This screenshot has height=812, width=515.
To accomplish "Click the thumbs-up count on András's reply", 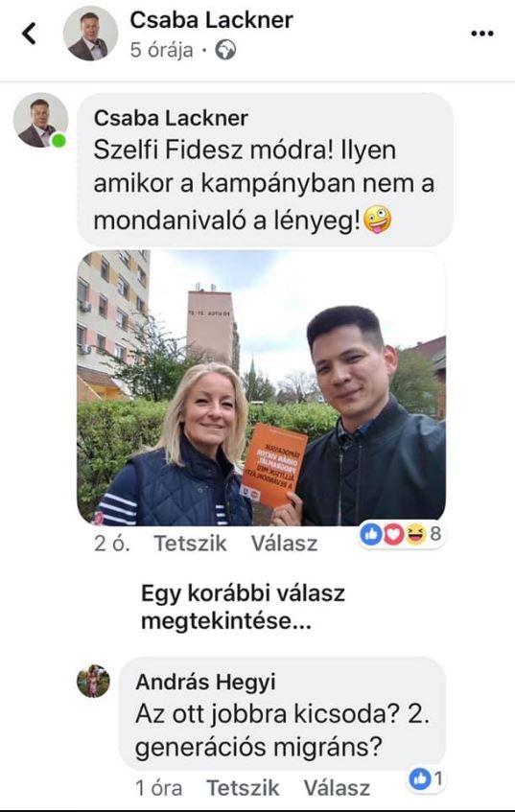I will [426, 777].
